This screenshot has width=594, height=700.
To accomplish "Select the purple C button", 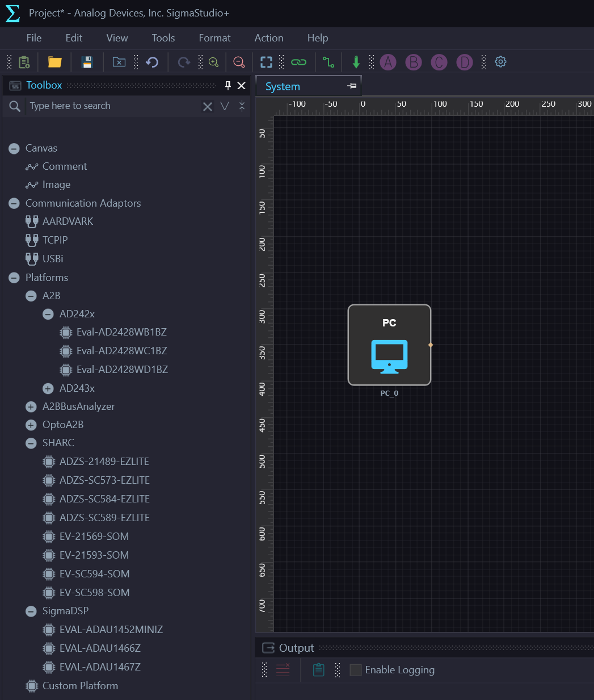I will (x=439, y=62).
